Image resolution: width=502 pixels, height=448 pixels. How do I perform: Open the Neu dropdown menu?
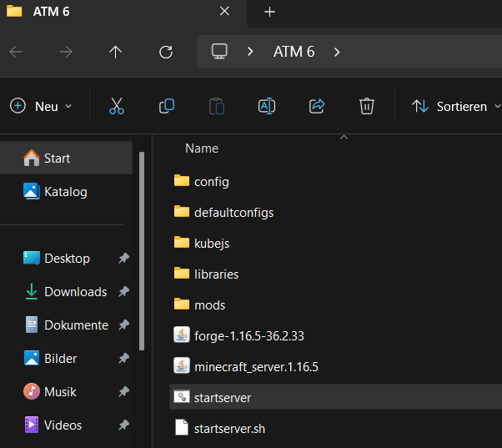41,106
